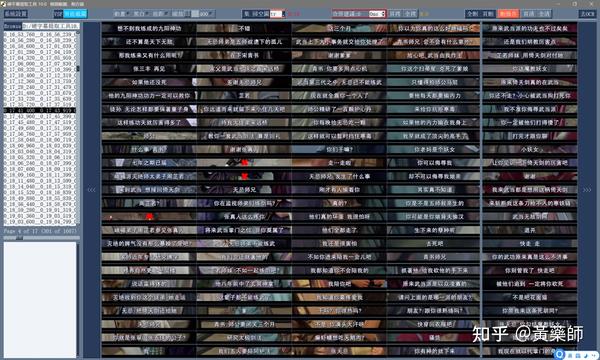
Task: Select thumbnail 如果他还没死
Action: tap(149, 82)
